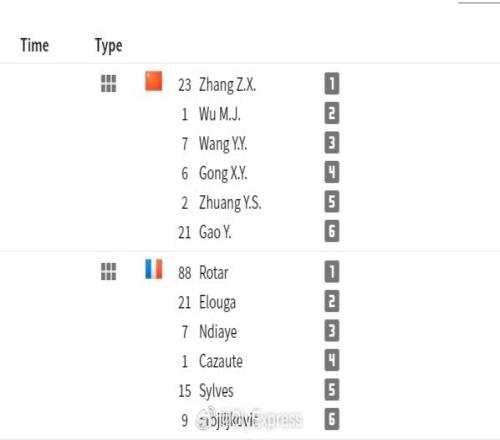Open player Zhuang Y.S. name
This screenshot has height=440, width=500.
pos(230,203)
